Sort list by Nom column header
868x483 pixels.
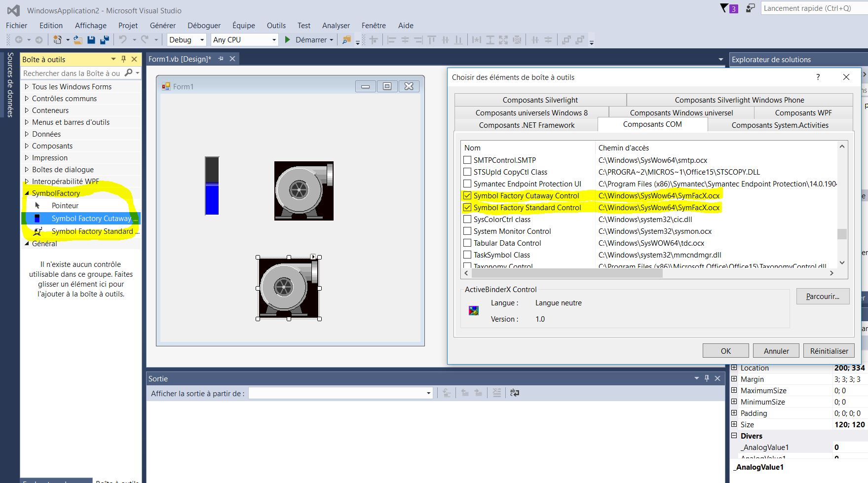tap(528, 148)
